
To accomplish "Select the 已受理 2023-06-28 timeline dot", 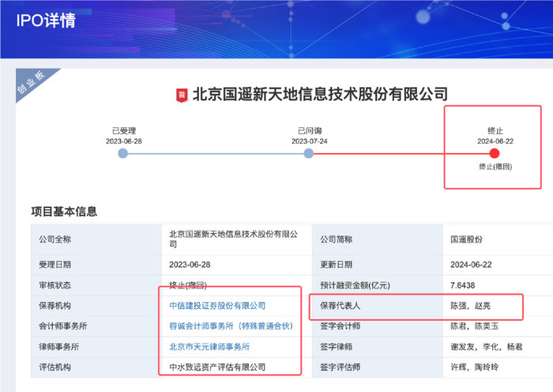I will (122, 153).
